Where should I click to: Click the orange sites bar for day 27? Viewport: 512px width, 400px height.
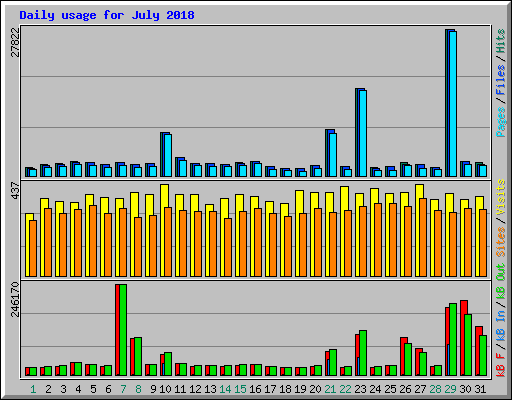[x=423, y=237]
